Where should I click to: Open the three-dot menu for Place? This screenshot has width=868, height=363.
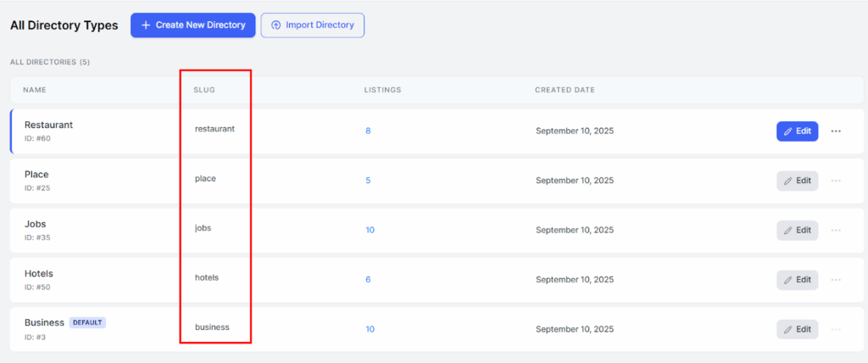[836, 181]
